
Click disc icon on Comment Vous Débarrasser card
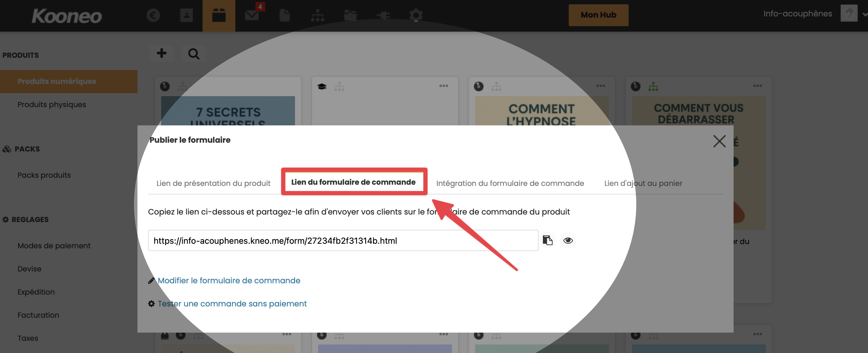tap(636, 87)
